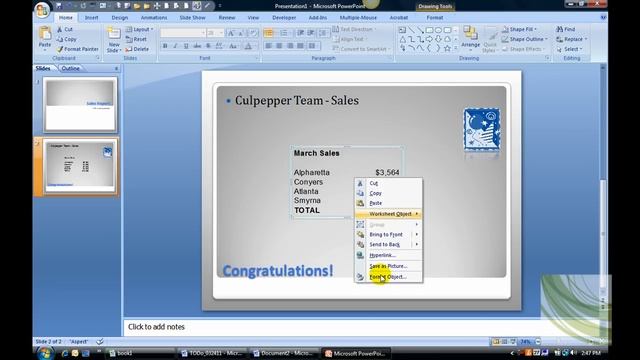Open the Select dropdown in Editing
Screen dimensions: 640x360
point(569,49)
